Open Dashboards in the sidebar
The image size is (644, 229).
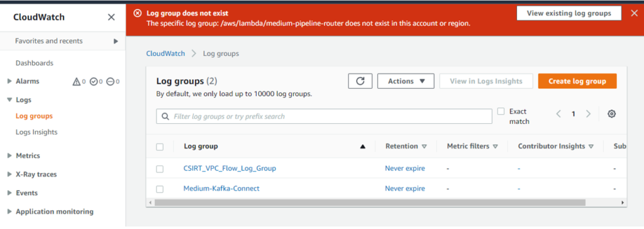[x=35, y=64]
